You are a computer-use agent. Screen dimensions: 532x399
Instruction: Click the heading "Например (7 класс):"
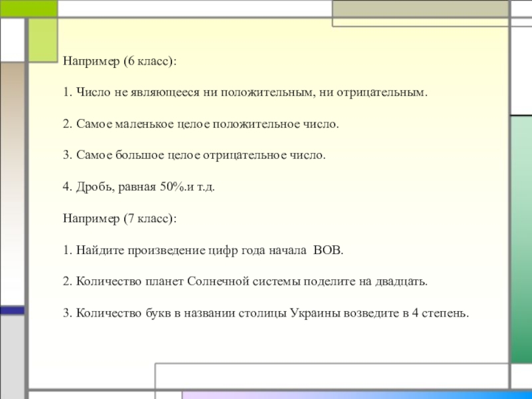click(x=120, y=218)
